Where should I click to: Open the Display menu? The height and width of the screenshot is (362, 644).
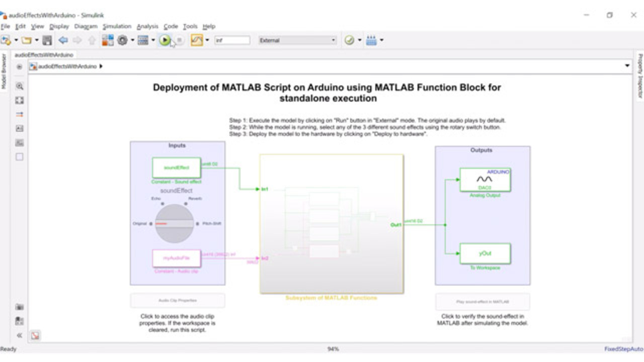(x=59, y=26)
